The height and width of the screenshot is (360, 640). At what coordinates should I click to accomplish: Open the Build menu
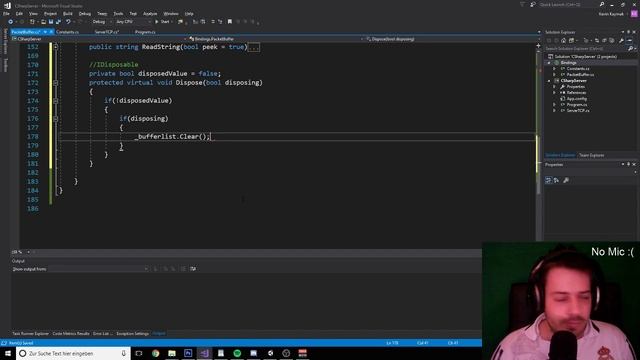point(68,13)
